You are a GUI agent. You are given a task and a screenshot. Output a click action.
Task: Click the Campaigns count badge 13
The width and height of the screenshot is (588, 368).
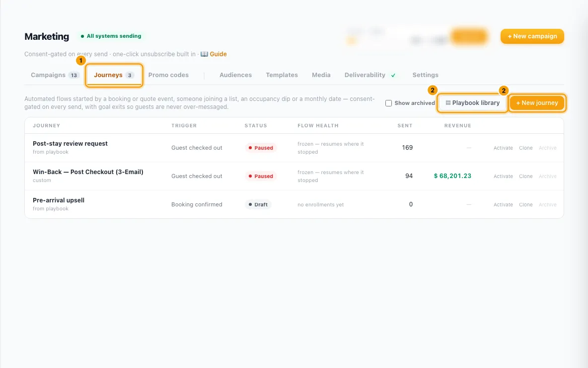pos(74,75)
